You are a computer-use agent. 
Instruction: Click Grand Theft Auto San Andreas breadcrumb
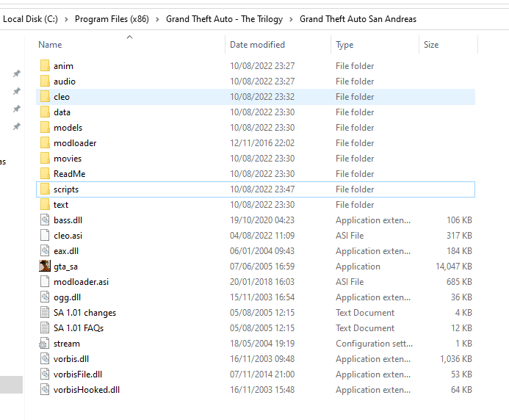(358, 19)
